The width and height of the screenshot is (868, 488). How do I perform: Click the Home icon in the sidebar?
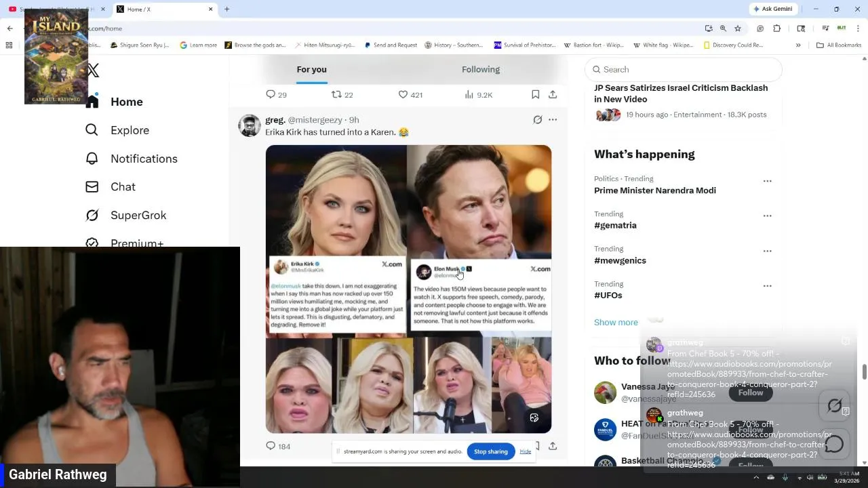(x=92, y=102)
